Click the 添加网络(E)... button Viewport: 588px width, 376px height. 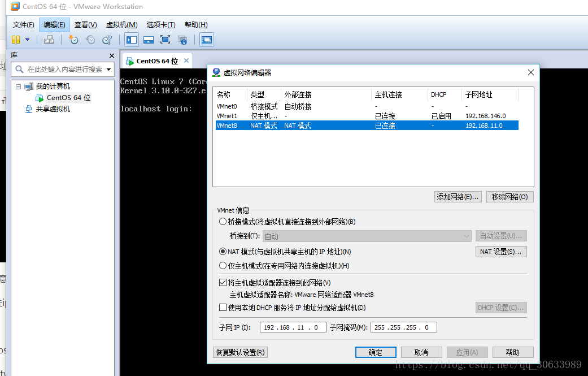tap(458, 197)
